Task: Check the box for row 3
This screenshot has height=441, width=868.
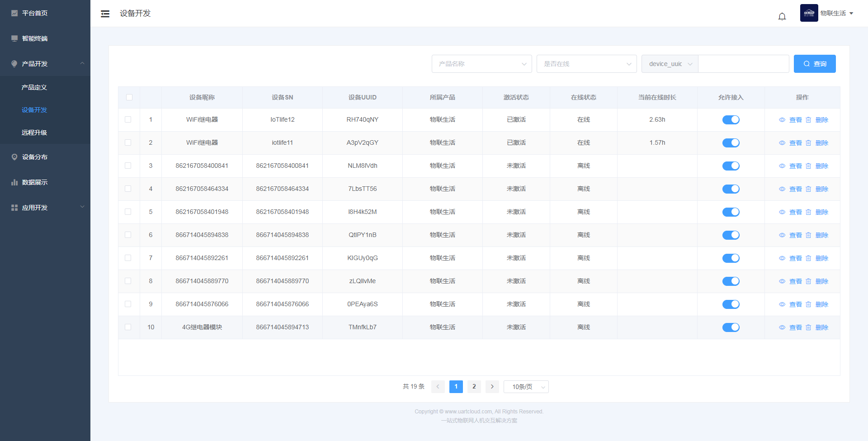Action: pyautogui.click(x=128, y=166)
